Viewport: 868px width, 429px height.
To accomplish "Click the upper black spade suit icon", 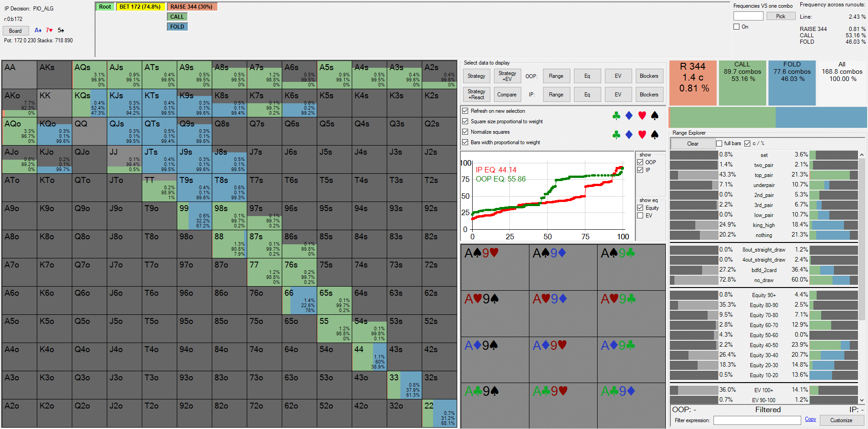I will point(654,116).
